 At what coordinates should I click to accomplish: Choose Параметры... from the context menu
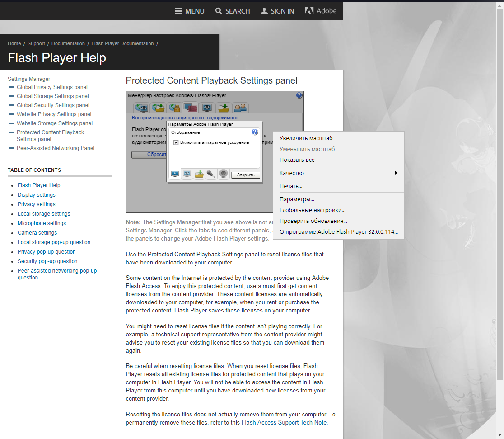[x=297, y=199]
